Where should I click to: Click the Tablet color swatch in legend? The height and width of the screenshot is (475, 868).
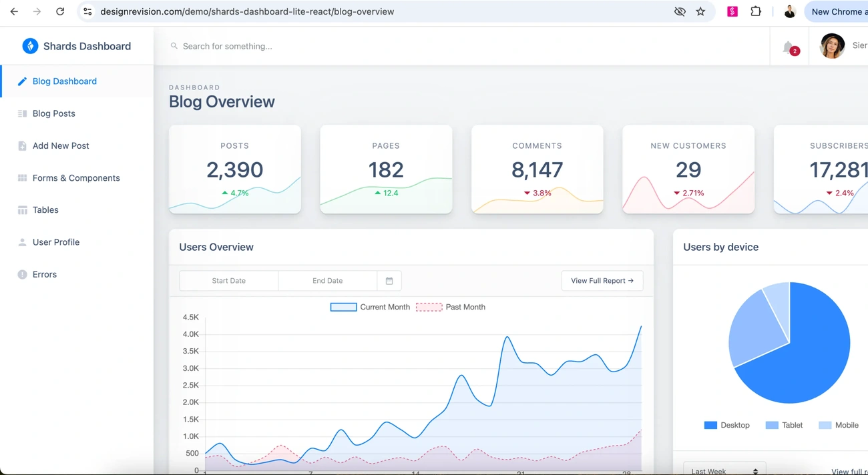tap(772, 425)
